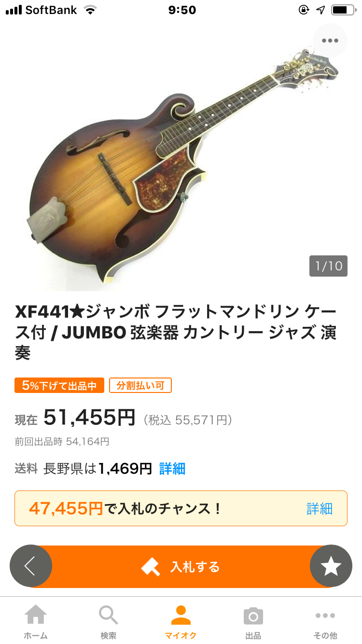Tap the bid hammer icon on 入札する
Viewport: 362px width, 644px height.
coord(151,565)
